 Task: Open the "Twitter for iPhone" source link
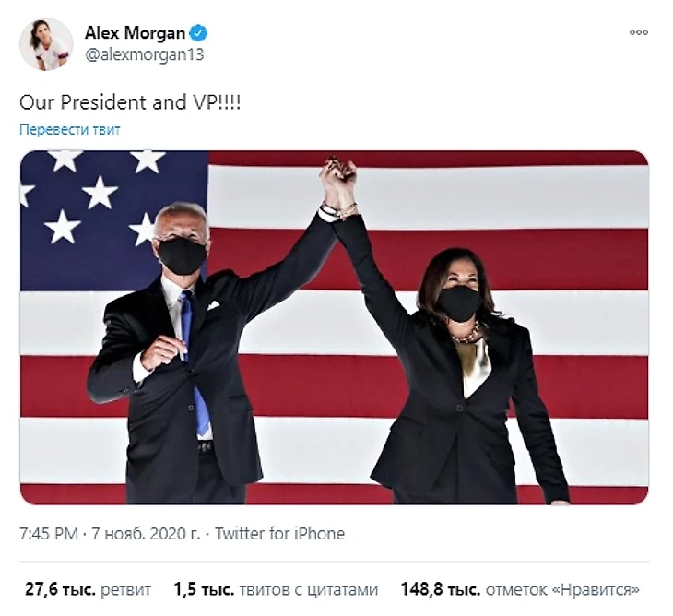click(x=279, y=534)
